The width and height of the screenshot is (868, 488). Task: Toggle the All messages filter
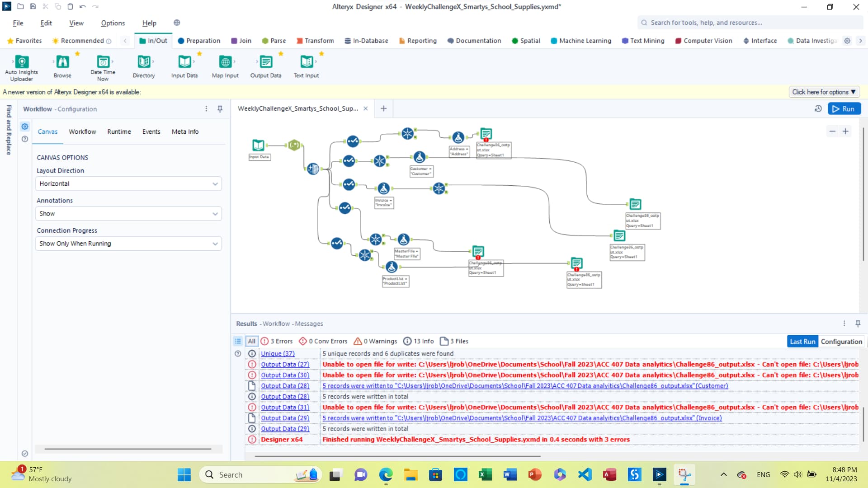[251, 341]
